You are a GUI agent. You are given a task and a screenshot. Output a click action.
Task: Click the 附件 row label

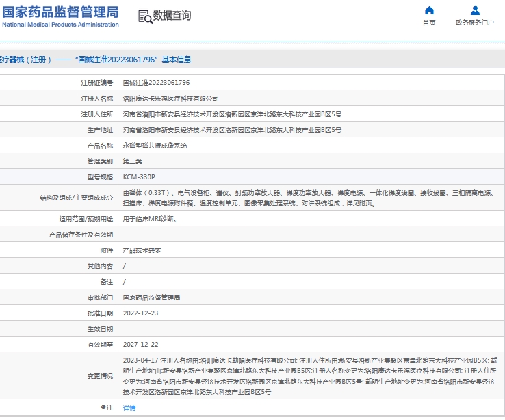coord(107,250)
